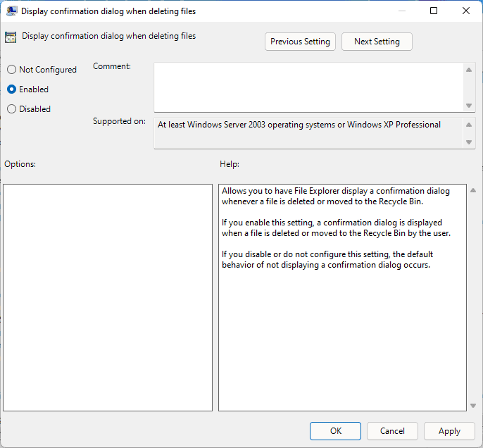Click the 'Options:' label
483x448 pixels.
click(x=20, y=164)
